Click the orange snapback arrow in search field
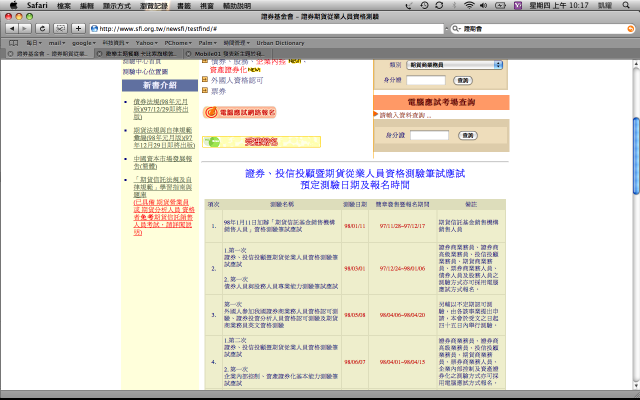This screenshot has height=400, width=640. point(631,29)
